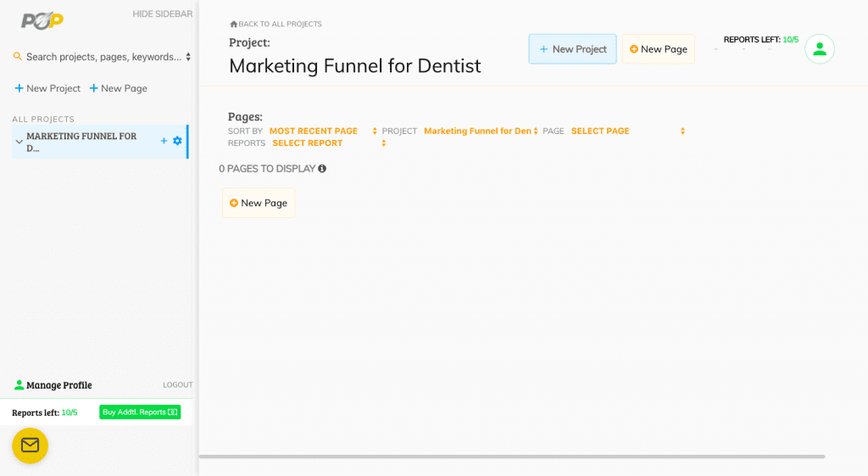Click the horizontal scrollbar at bottom
Viewport: 868px width, 476px height.
[512, 456]
